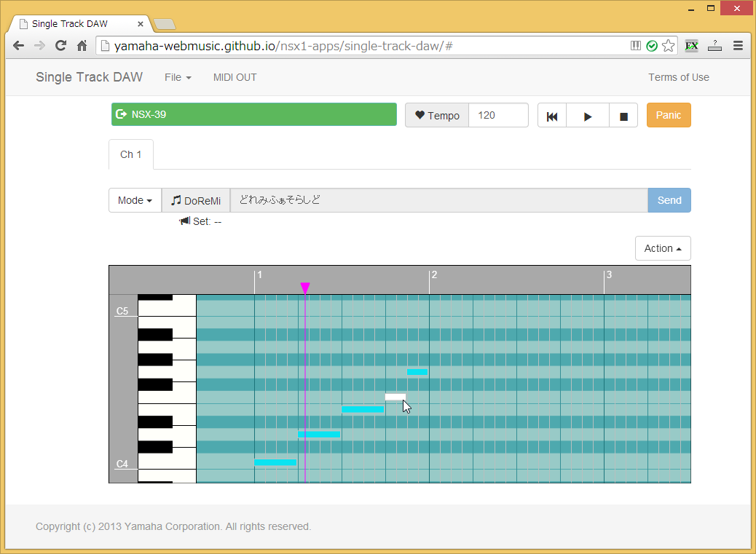Image resolution: width=756 pixels, height=554 pixels.
Task: Select the third cyan note from the bottom
Action: tap(363, 409)
